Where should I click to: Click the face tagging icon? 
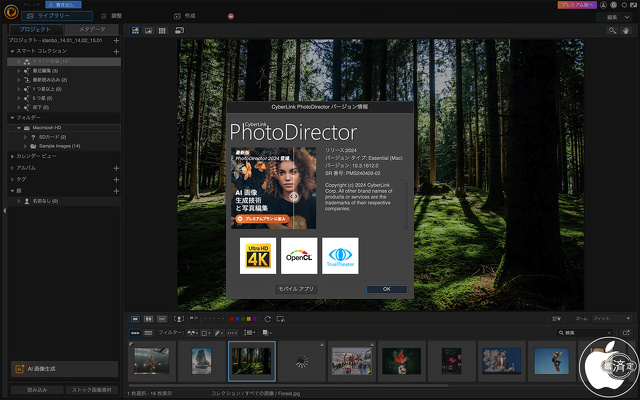(x=179, y=319)
